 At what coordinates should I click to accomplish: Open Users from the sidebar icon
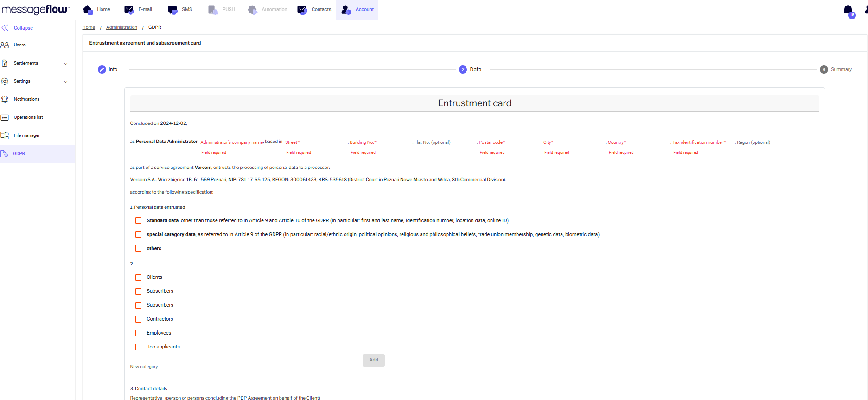pyautogui.click(x=5, y=45)
